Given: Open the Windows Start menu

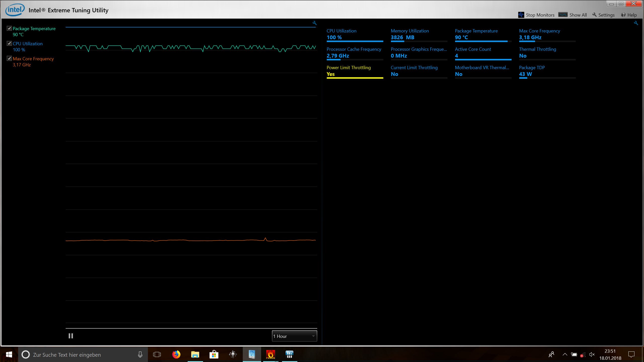Looking at the screenshot, I should 9,354.
